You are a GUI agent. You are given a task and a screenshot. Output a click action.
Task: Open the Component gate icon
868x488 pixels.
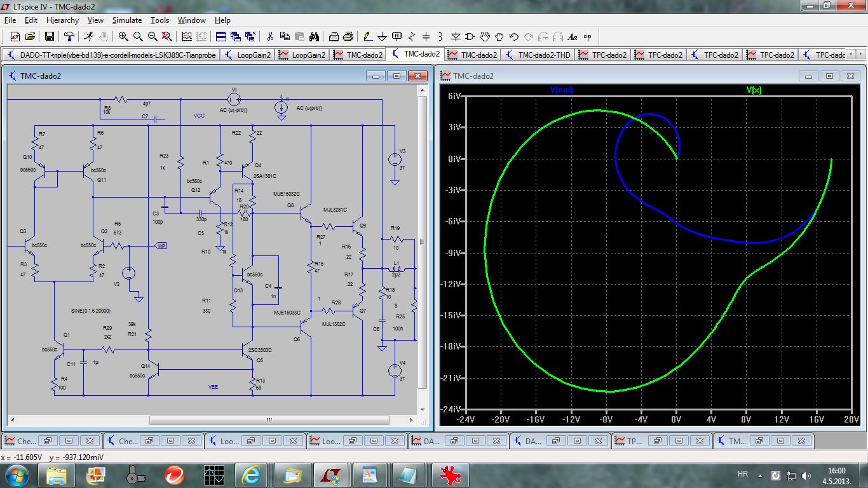470,37
